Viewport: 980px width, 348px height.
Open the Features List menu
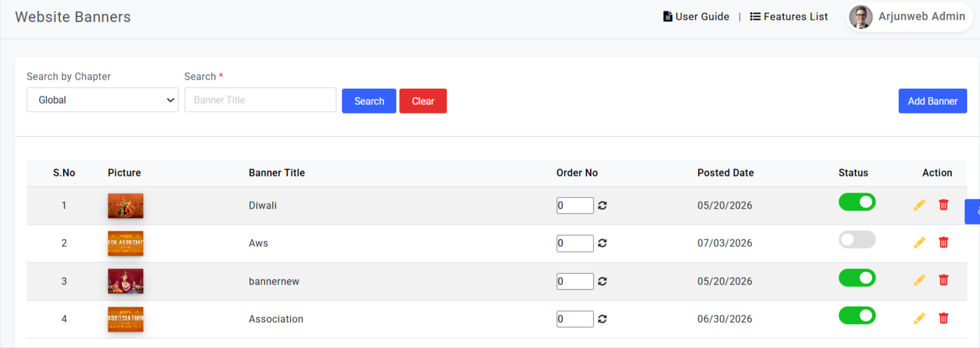tap(789, 17)
